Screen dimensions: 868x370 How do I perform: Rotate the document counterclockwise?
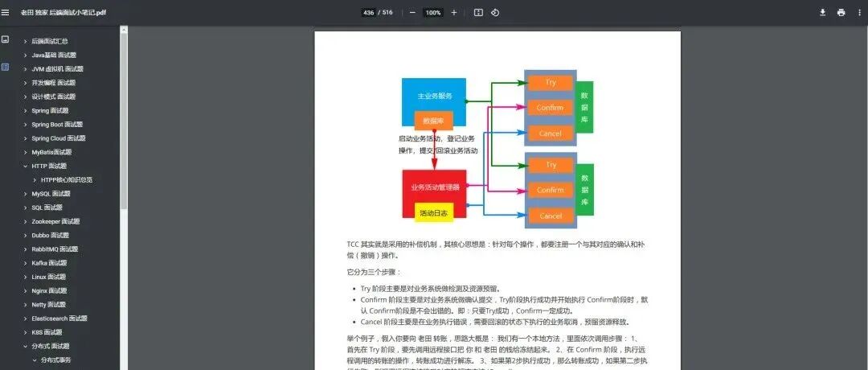pos(495,12)
